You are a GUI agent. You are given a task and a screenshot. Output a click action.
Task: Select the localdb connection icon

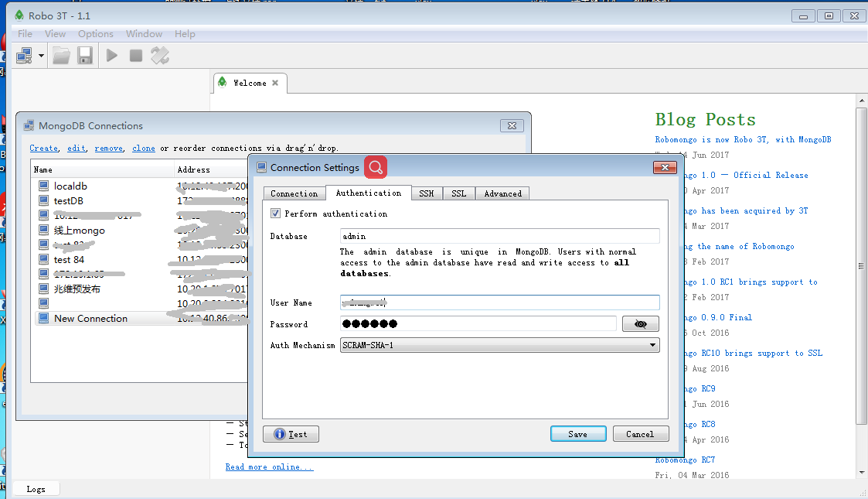(x=44, y=186)
